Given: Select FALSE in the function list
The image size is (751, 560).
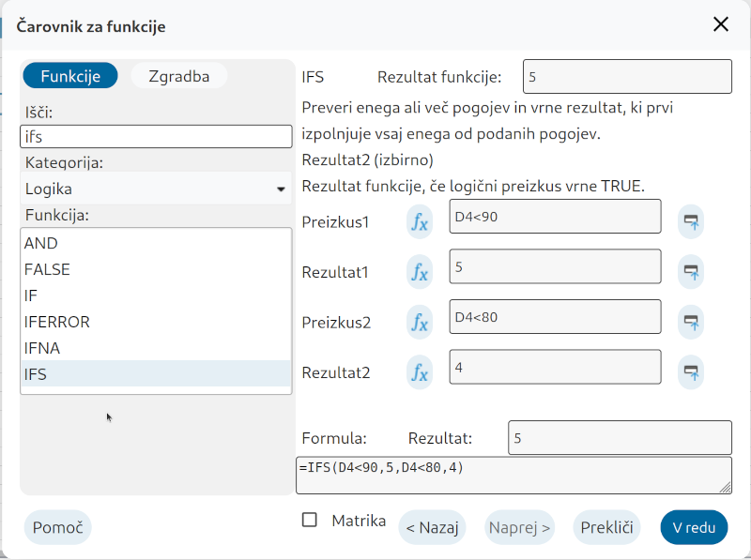Looking at the screenshot, I should (x=156, y=269).
